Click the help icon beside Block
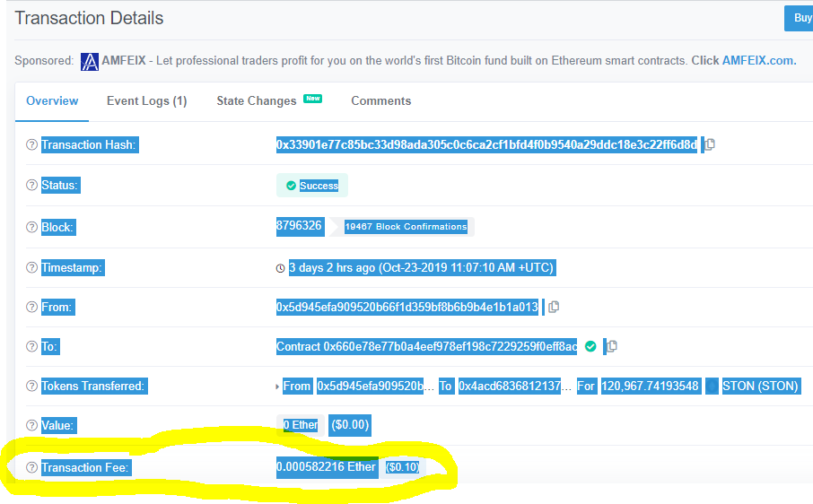This screenshot has height=504, width=813. (x=31, y=227)
